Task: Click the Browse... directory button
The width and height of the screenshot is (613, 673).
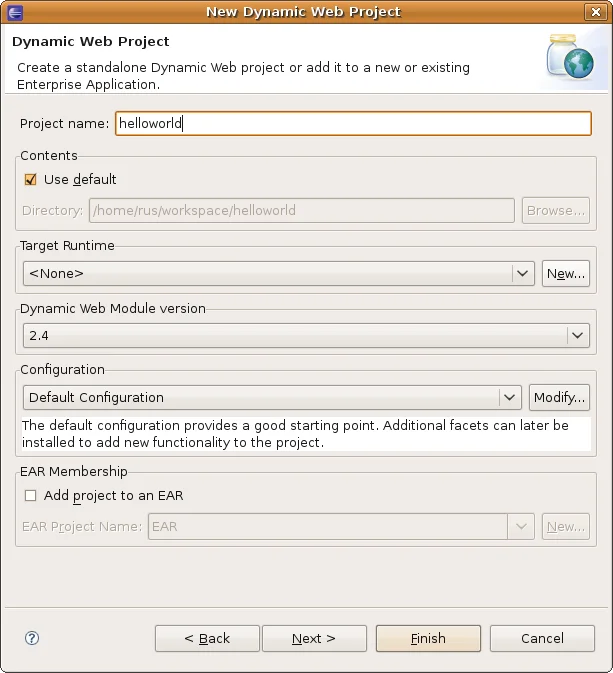Action: point(555,211)
